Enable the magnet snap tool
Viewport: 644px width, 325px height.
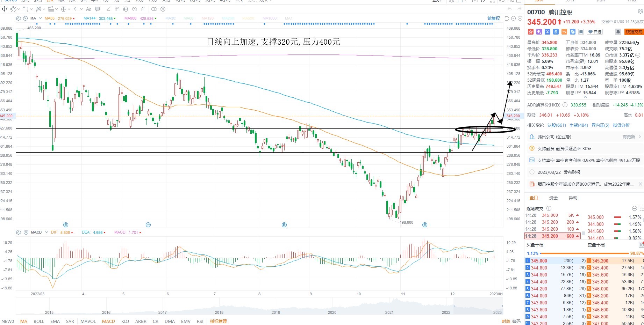[x=117, y=9]
